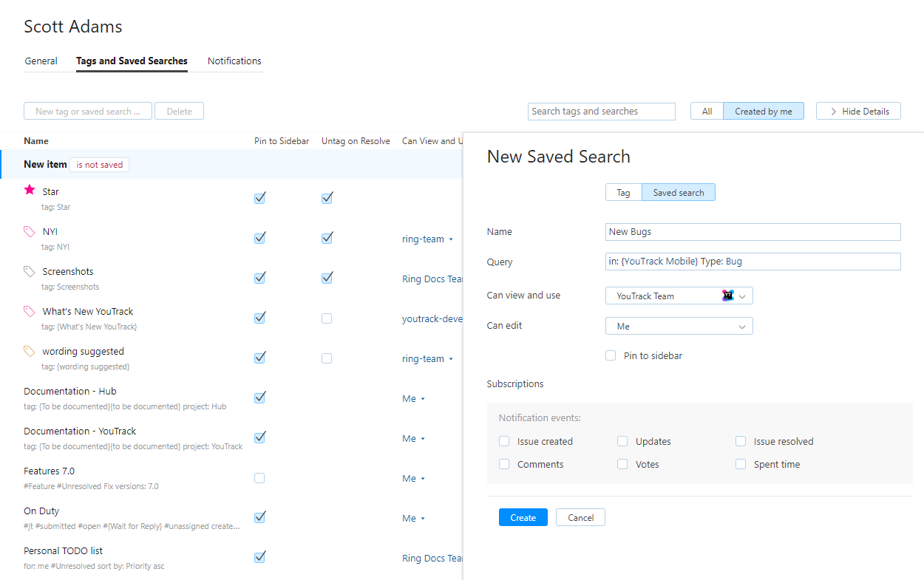This screenshot has height=580, width=924.
Task: Enable the Pin to sidebar checkbox
Action: pos(611,355)
